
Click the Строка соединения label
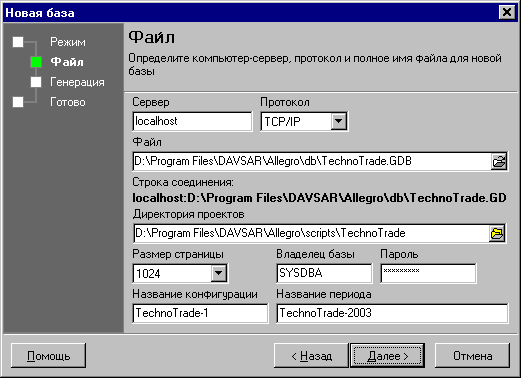pos(183,182)
